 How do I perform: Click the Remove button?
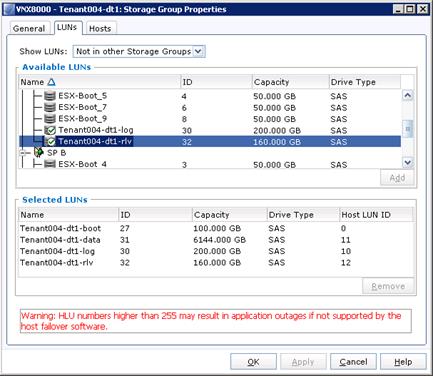pyautogui.click(x=388, y=286)
